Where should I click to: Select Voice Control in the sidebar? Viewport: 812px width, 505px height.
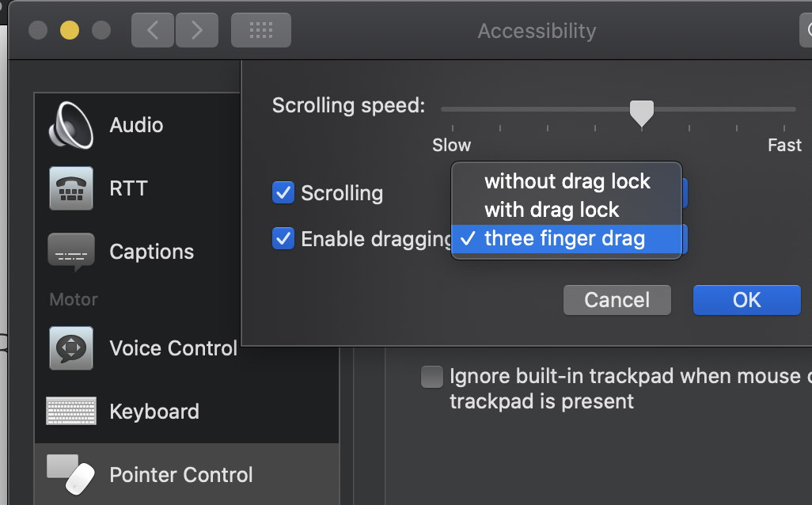173,348
